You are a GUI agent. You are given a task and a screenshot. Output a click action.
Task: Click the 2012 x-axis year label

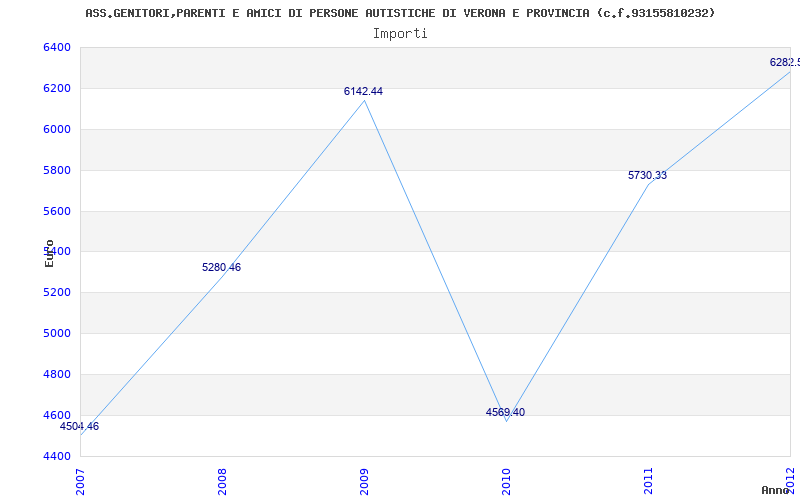point(790,479)
